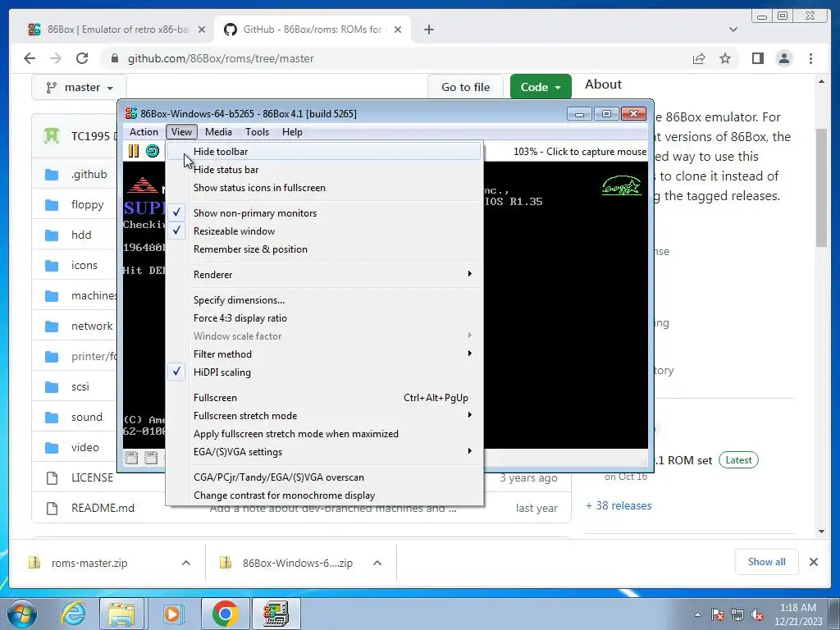Open Windows Explorer from taskbar
840x630 pixels.
121,614
